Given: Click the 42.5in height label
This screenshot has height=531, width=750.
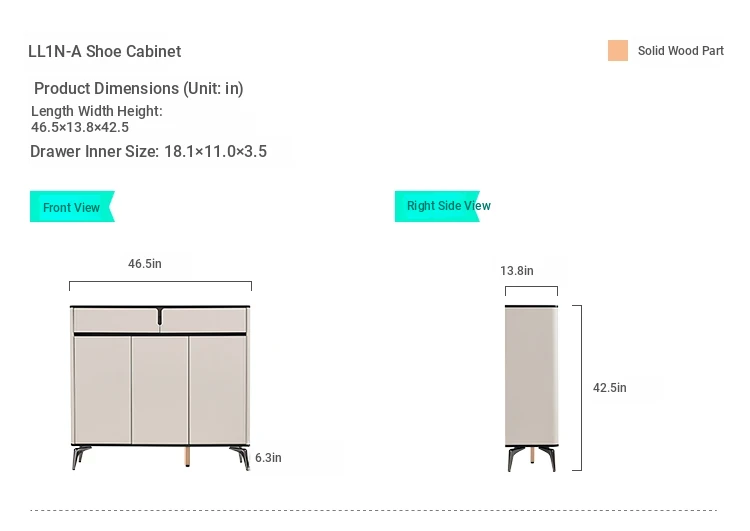Looking at the screenshot, I should pos(609,387).
